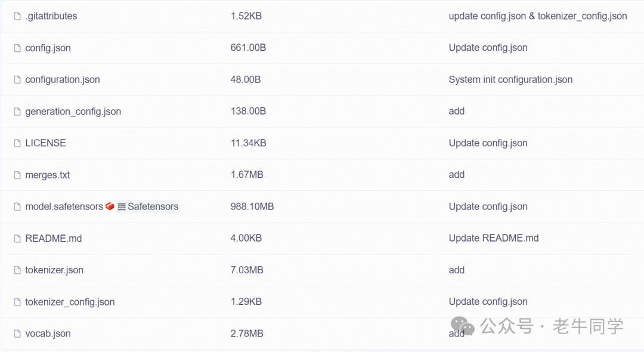Open the generation_config.json file
This screenshot has height=352, width=644.
tap(73, 112)
